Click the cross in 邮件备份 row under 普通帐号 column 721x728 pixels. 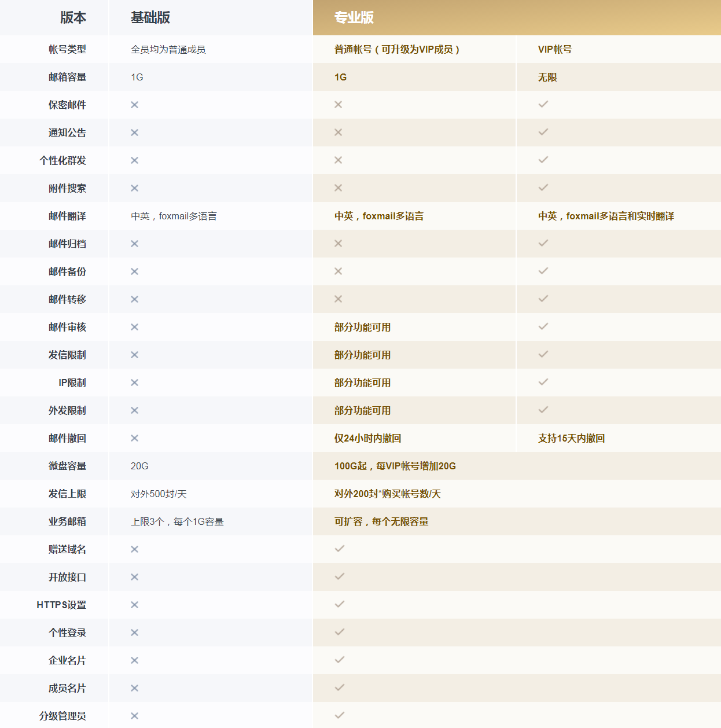339,271
